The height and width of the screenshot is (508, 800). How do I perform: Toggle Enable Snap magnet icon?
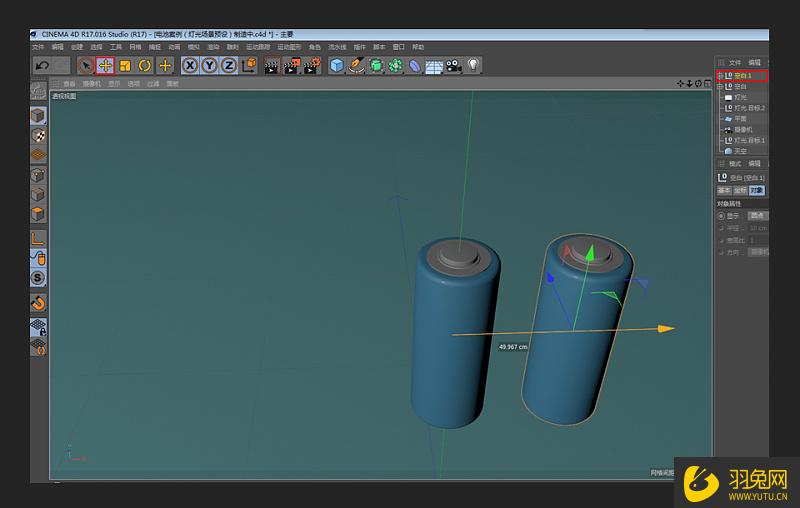click(38, 302)
